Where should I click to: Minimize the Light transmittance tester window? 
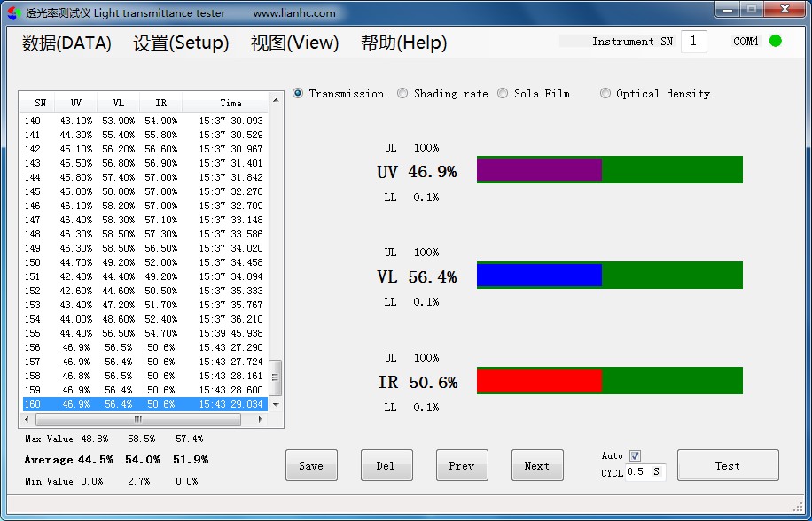[728, 10]
